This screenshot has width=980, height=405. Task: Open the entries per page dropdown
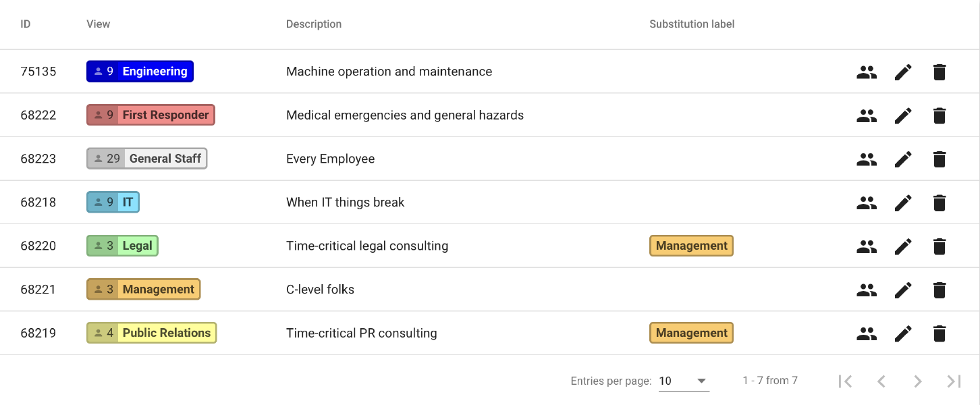(683, 381)
